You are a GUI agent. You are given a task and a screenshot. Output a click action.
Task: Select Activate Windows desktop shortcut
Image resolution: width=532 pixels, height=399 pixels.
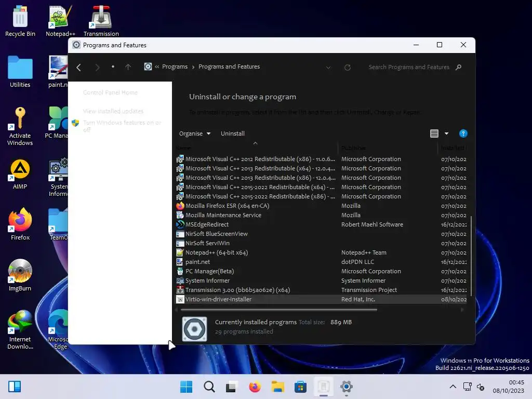point(20,126)
